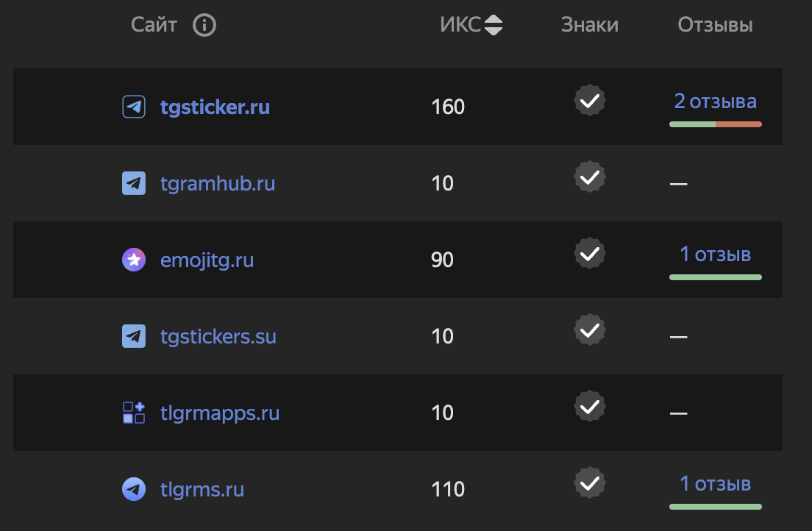Open the tgramhub.ru site link

coord(218,183)
